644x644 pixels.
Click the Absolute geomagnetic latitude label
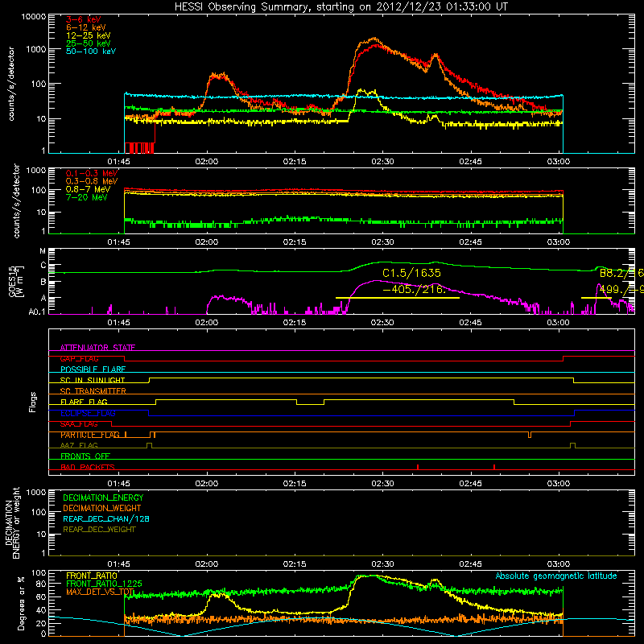pos(556,576)
